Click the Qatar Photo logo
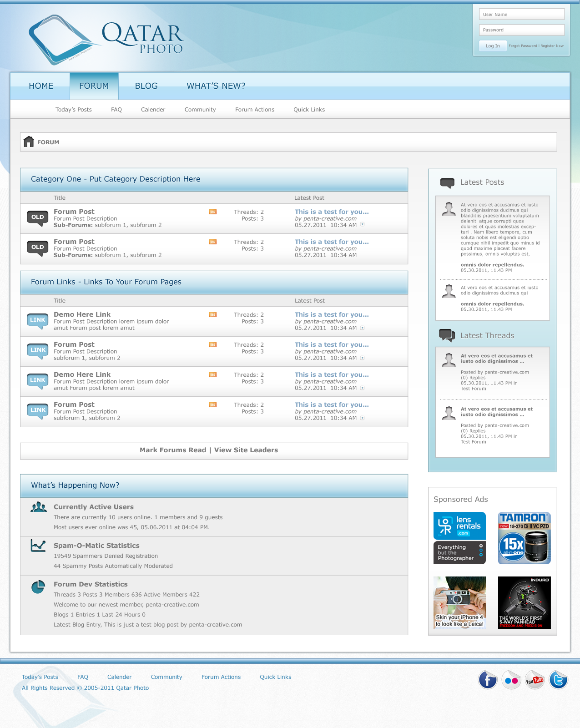 point(106,40)
